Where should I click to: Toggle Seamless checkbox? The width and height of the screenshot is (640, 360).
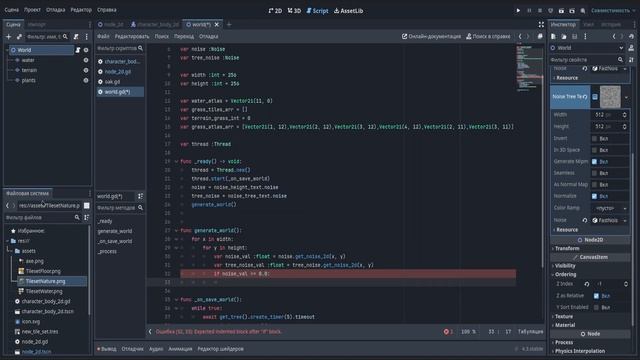point(594,173)
